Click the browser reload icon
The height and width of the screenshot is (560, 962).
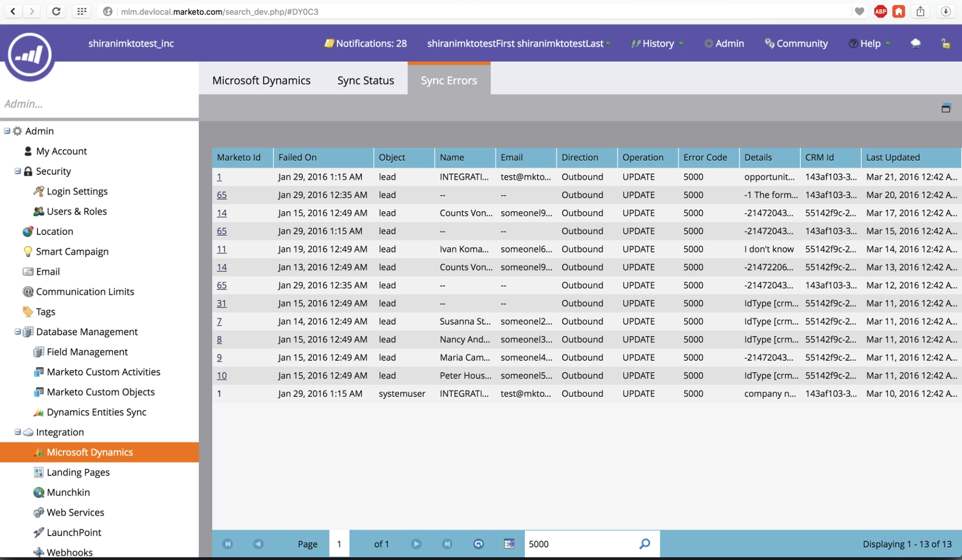(x=56, y=11)
